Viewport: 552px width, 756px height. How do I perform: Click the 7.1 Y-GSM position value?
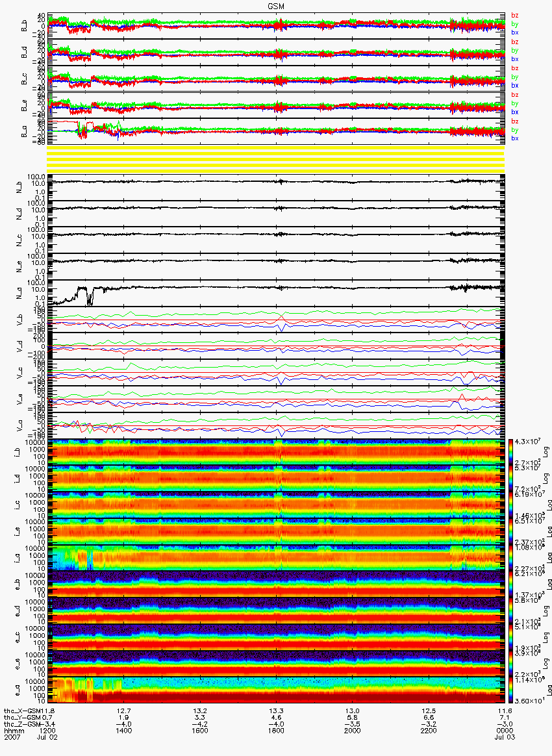(x=505, y=718)
